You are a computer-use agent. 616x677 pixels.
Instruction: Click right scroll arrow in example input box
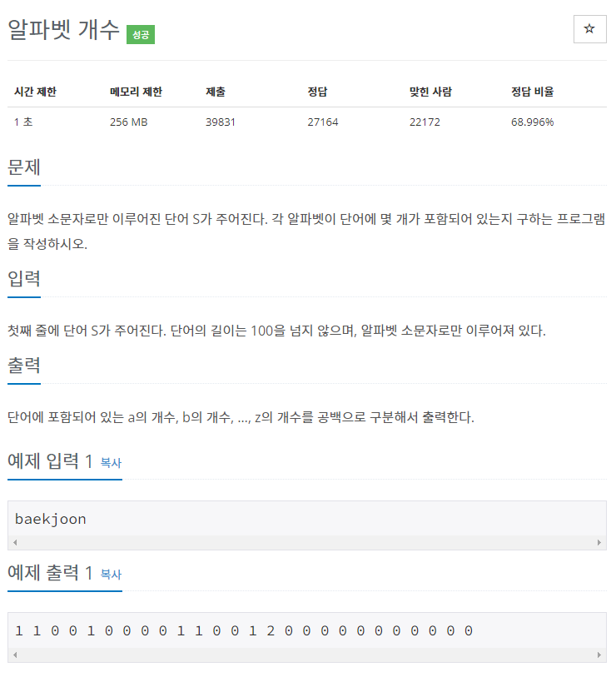point(599,542)
